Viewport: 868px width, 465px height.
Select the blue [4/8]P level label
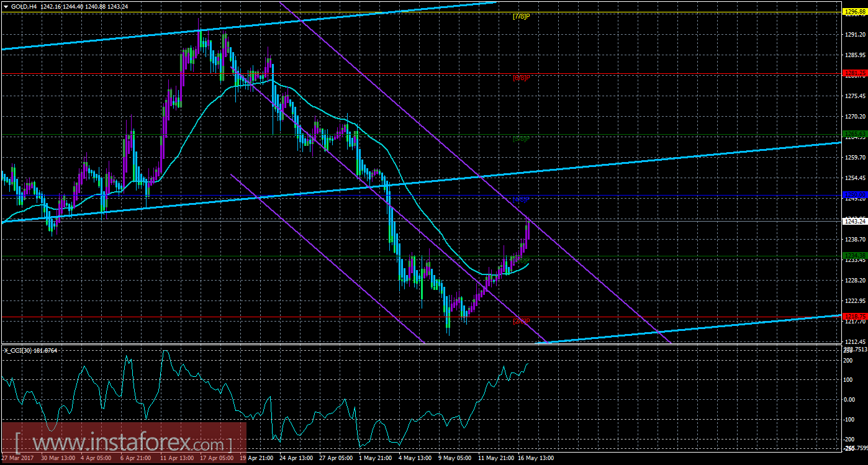click(521, 200)
